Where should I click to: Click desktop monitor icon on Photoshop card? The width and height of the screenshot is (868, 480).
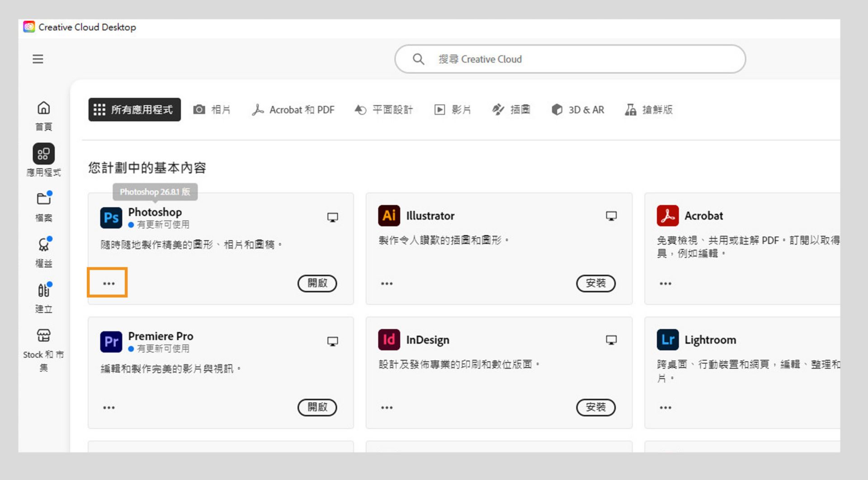pyautogui.click(x=333, y=218)
